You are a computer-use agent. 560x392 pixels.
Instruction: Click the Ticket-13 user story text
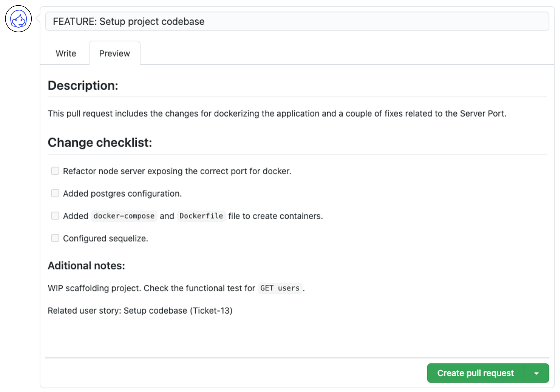pos(140,311)
